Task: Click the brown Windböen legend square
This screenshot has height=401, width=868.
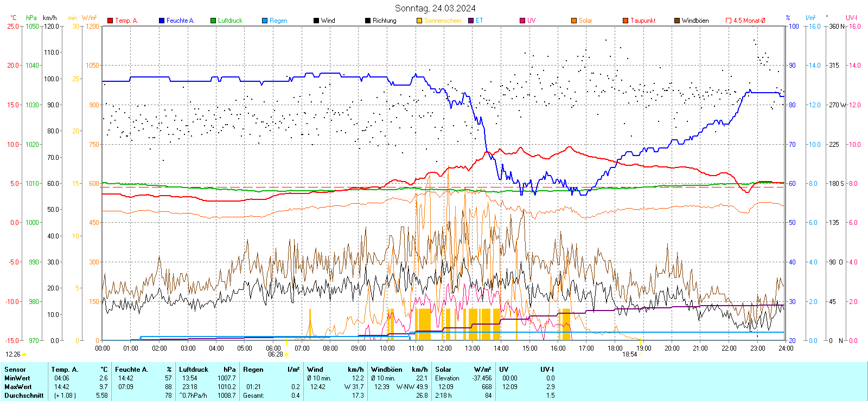Action: (677, 21)
